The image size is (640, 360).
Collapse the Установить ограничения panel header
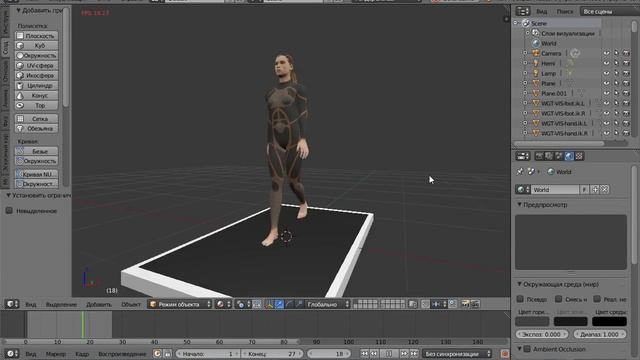click(8, 196)
